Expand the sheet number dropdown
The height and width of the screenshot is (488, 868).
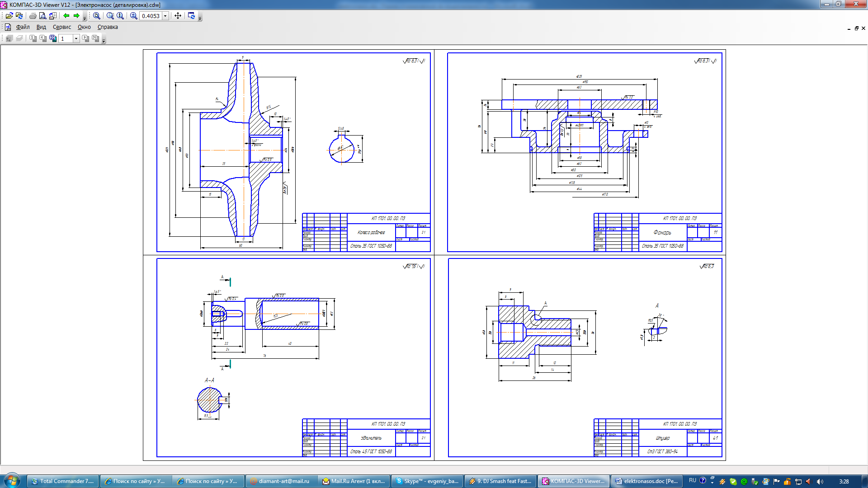tap(76, 38)
